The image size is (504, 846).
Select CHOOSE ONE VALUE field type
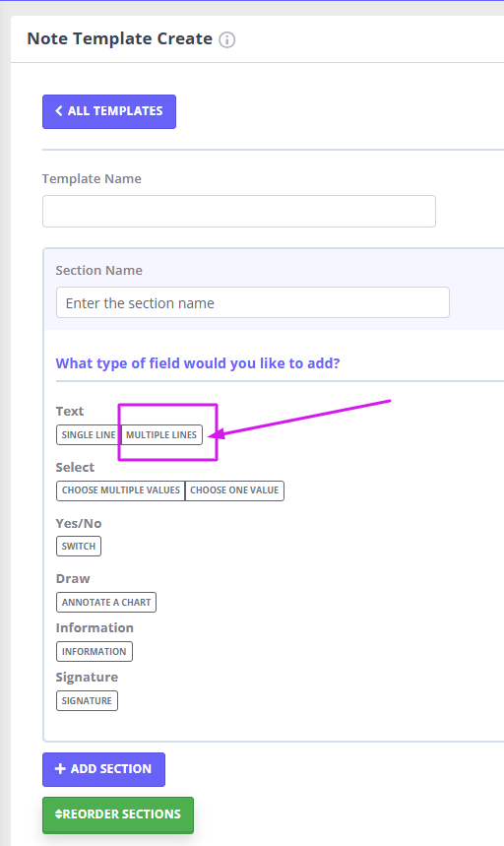coord(234,490)
